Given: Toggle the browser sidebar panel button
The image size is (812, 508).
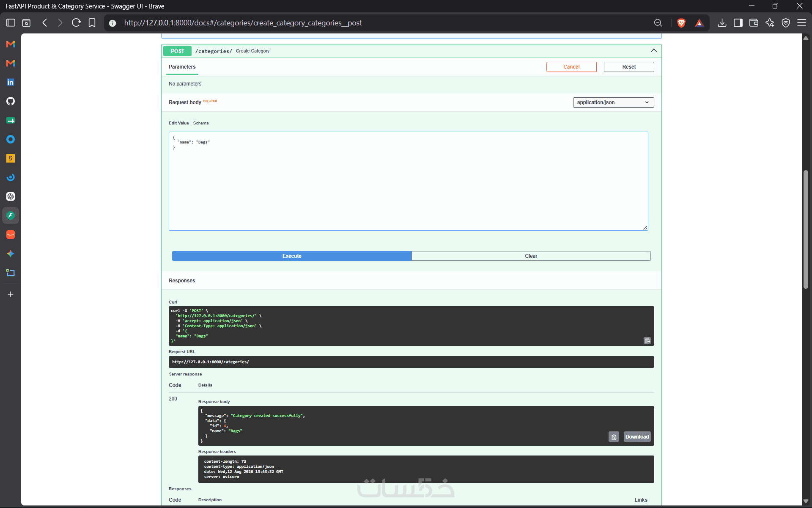Looking at the screenshot, I should click(x=11, y=23).
